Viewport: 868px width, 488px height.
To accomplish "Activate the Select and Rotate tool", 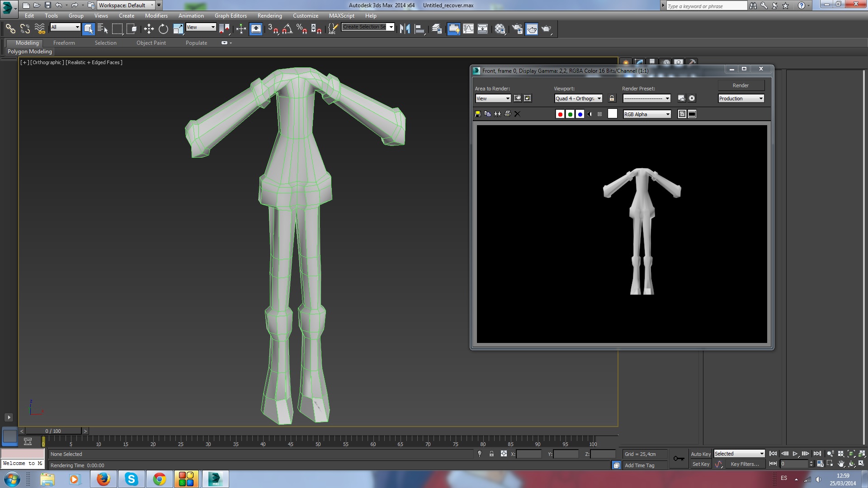I will click(x=163, y=29).
